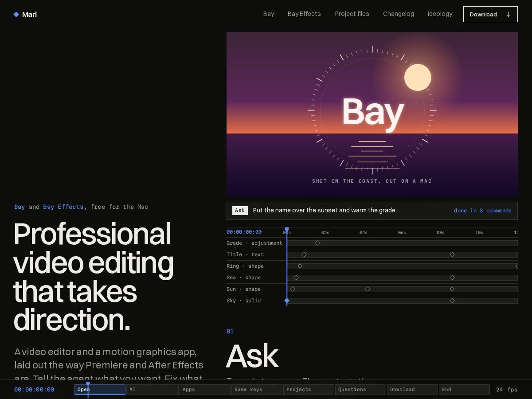532x399 pixels.
Task: Select the 'Sun · shape' track label
Action: click(243, 289)
